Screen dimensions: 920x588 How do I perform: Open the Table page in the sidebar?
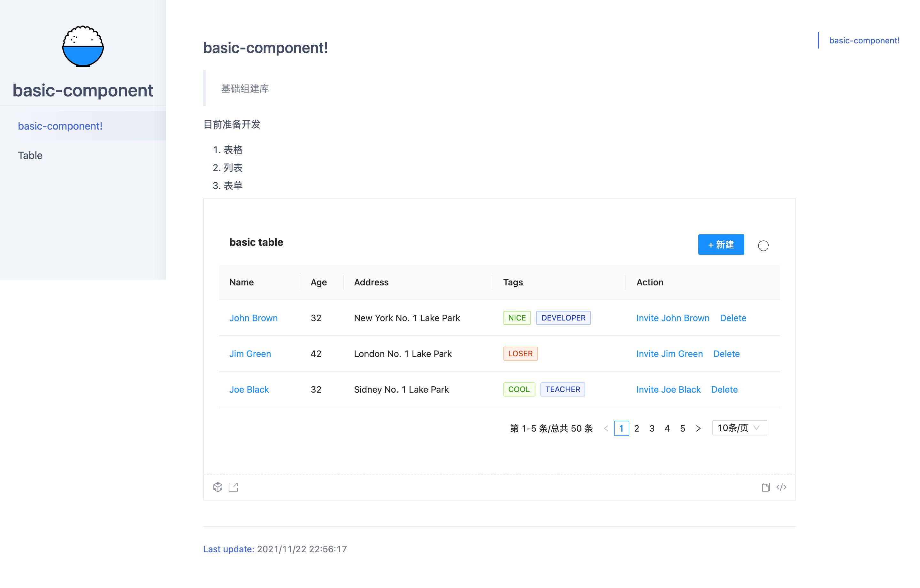[30, 155]
